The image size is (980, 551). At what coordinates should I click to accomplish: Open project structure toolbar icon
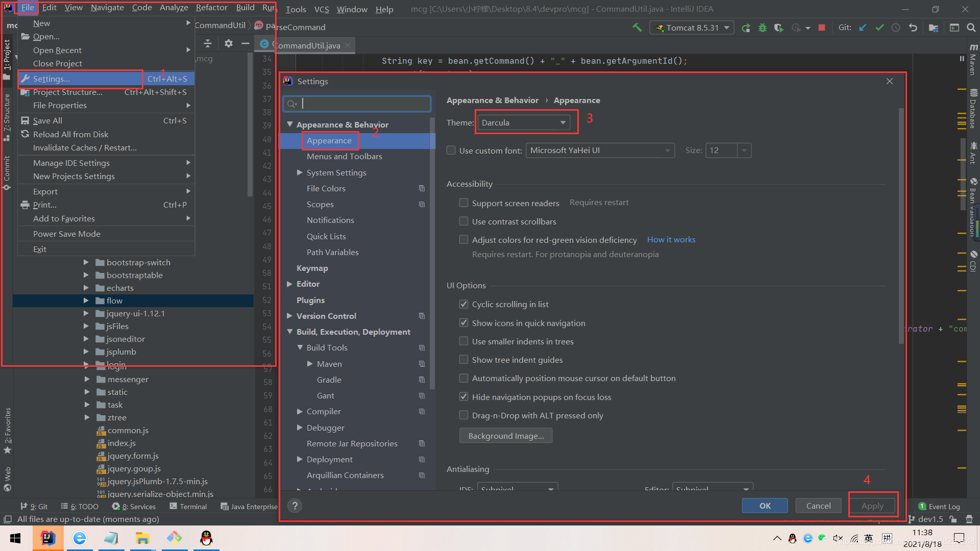934,28
